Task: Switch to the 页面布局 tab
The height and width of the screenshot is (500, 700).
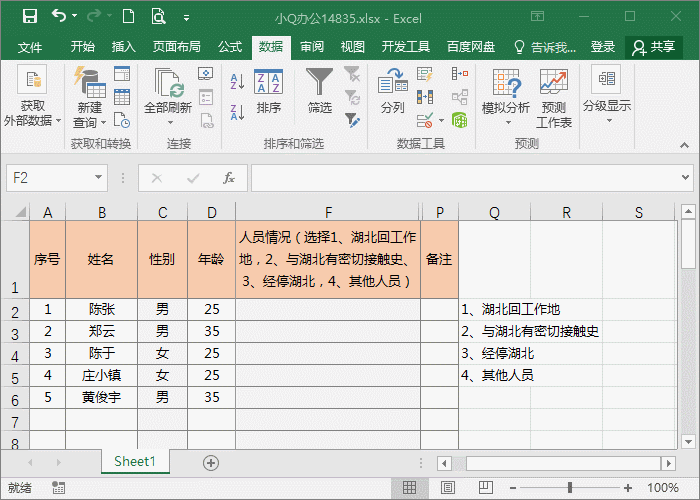Action: (177, 47)
